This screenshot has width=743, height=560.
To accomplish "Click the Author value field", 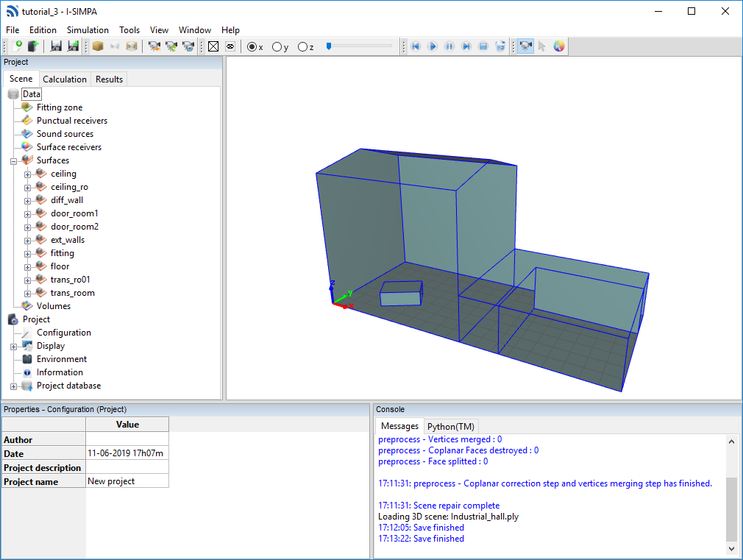I will [x=127, y=439].
